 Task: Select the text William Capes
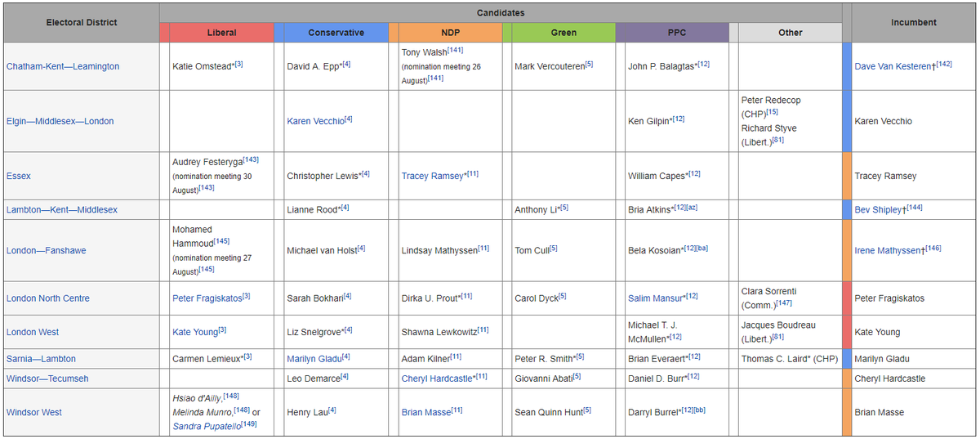click(656, 176)
